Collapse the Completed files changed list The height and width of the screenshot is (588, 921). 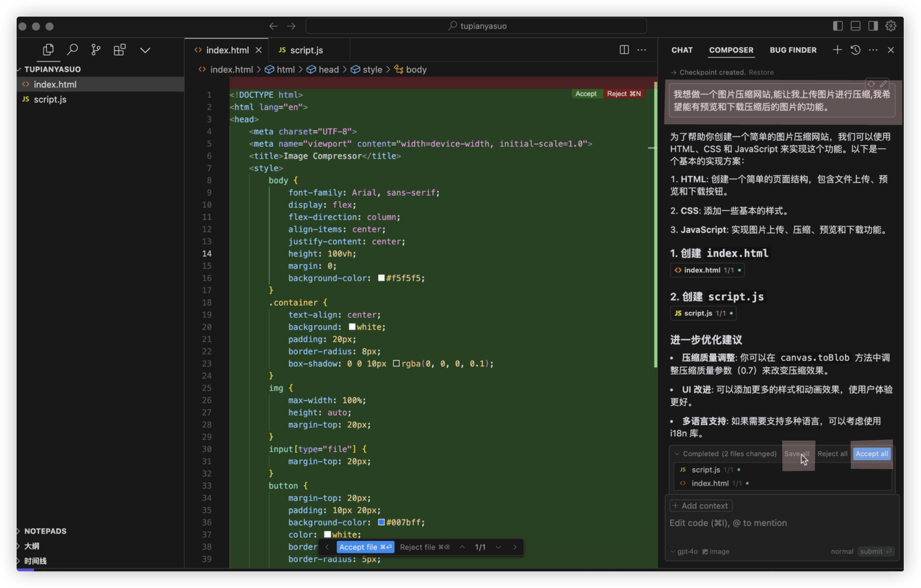(677, 454)
